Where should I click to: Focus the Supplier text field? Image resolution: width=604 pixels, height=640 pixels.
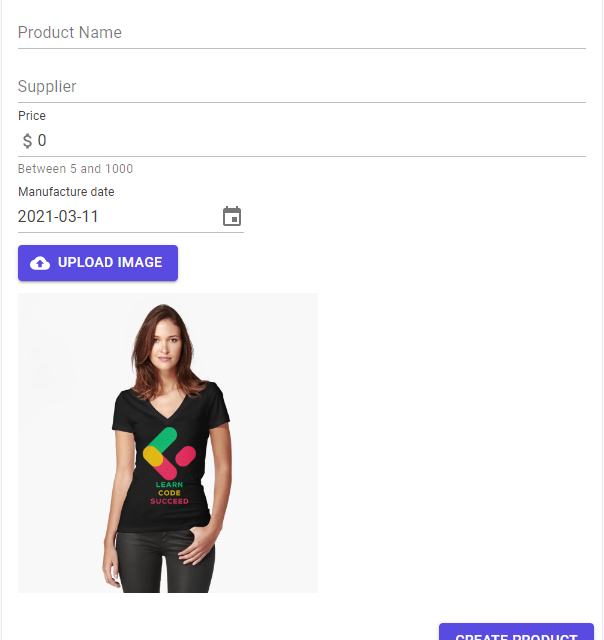coord(302,87)
